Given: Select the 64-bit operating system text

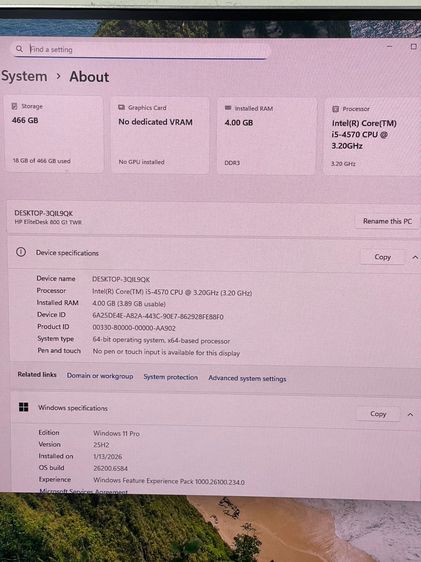Looking at the screenshot, I should click(161, 340).
